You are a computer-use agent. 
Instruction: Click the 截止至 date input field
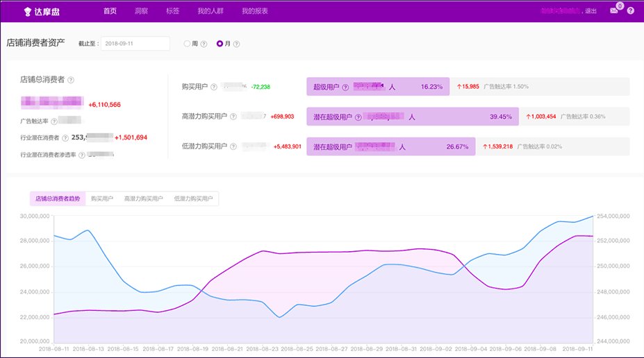pyautogui.click(x=135, y=44)
